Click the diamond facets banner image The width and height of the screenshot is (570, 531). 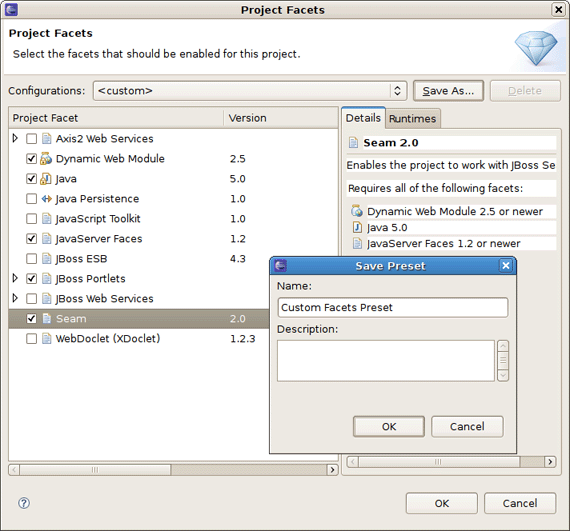click(536, 48)
